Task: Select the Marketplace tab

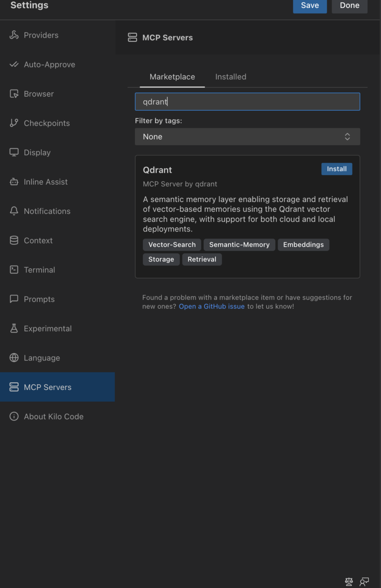Action: [x=172, y=77]
